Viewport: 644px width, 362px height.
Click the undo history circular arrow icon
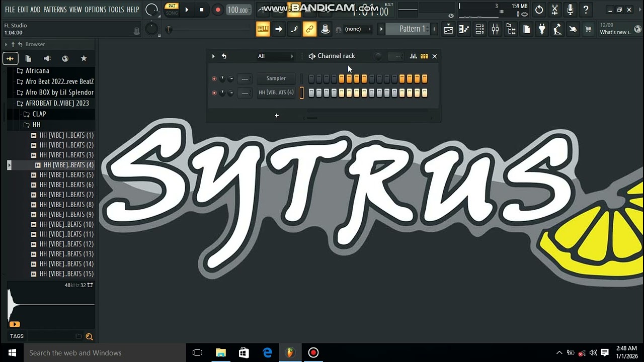539,10
